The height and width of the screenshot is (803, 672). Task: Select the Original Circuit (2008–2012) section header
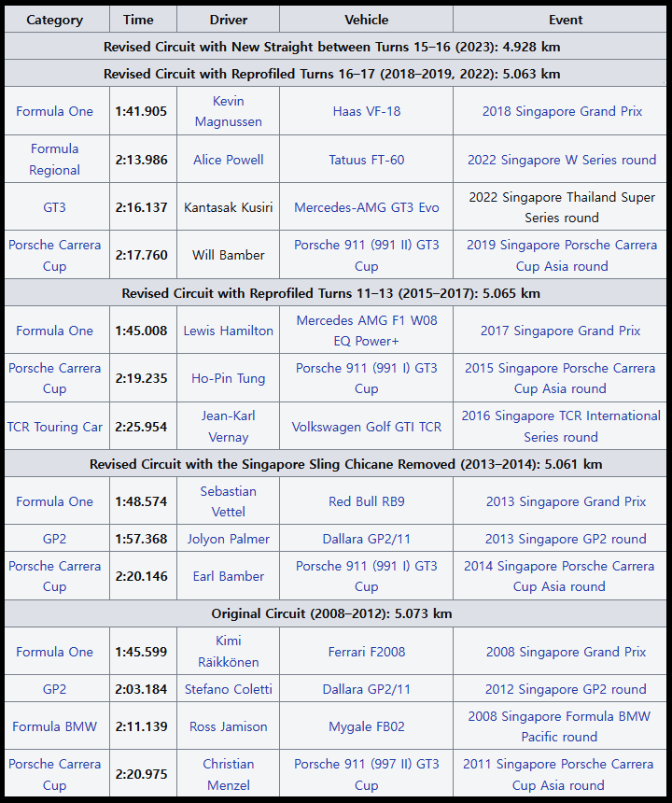point(335,613)
